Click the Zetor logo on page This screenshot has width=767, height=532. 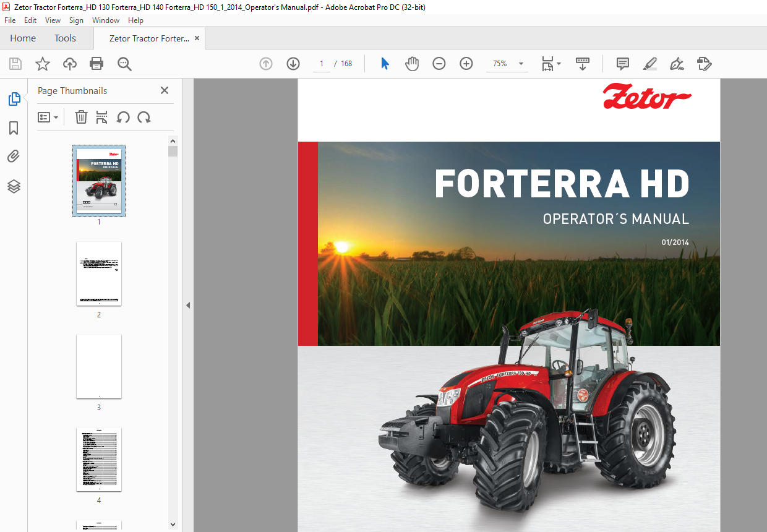647,96
